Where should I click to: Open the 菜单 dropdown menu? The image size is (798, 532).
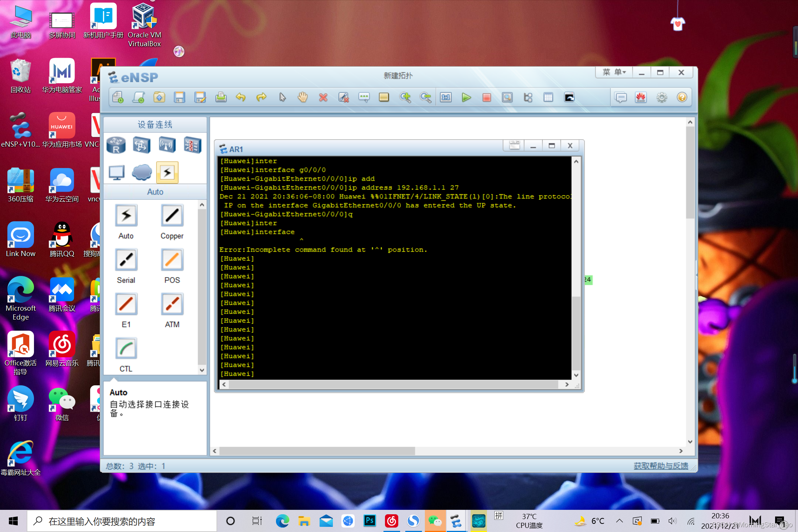614,72
